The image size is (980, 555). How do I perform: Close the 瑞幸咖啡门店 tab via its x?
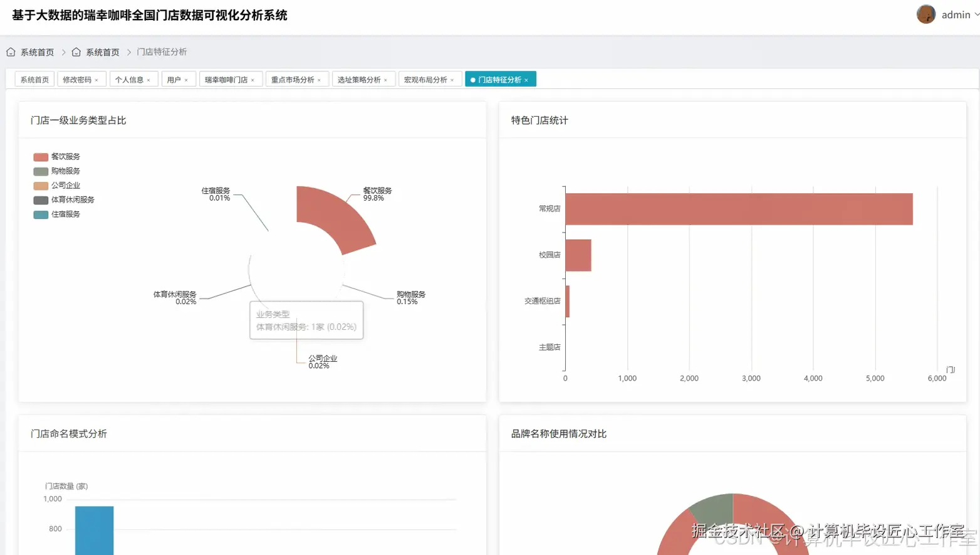point(253,80)
